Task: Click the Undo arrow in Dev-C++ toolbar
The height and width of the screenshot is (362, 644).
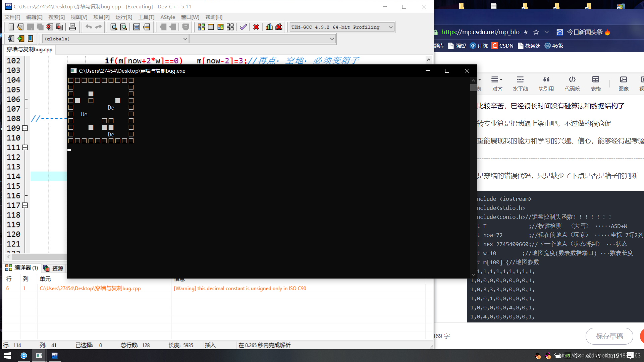Action: [x=89, y=27]
